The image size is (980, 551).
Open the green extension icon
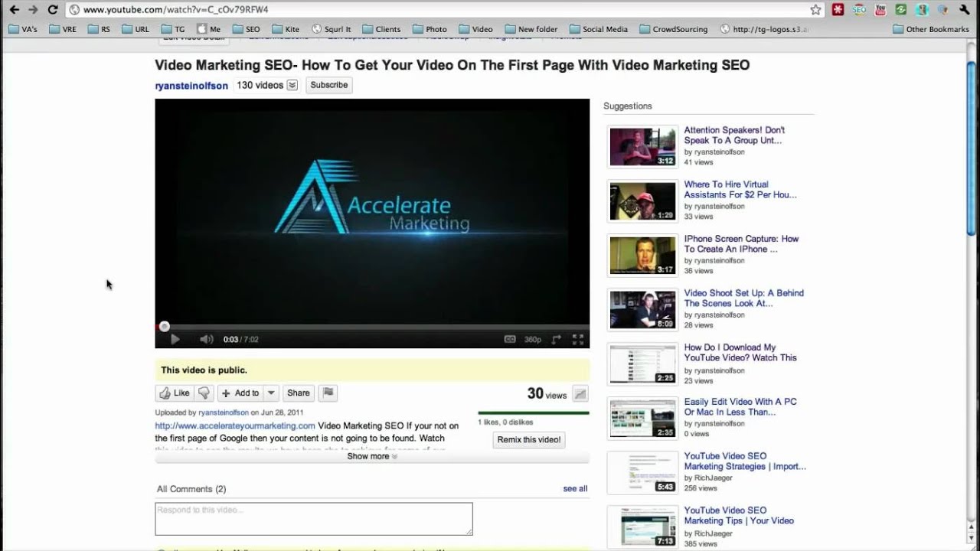tap(901, 10)
